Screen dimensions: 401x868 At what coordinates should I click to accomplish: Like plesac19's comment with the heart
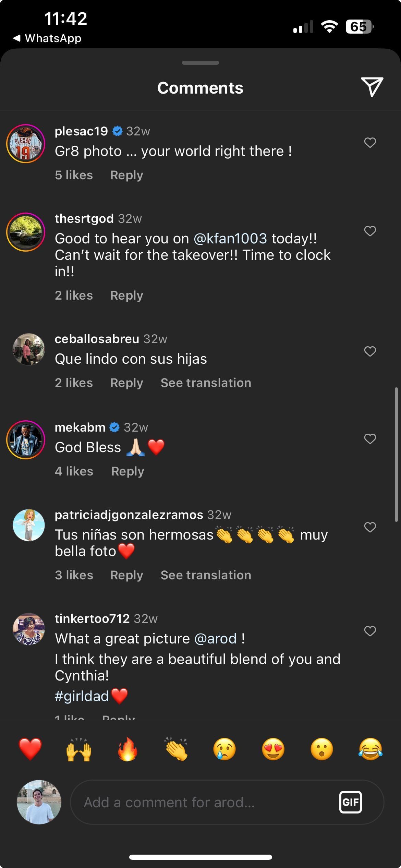(370, 143)
